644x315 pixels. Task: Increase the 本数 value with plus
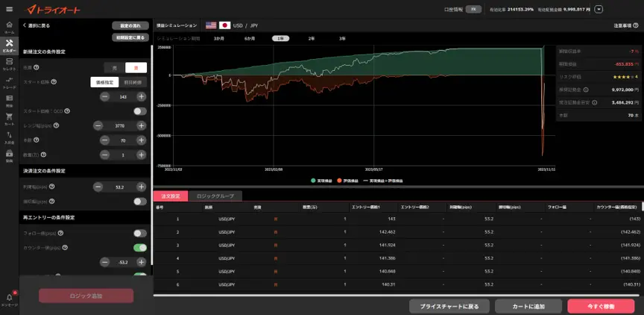(141, 140)
